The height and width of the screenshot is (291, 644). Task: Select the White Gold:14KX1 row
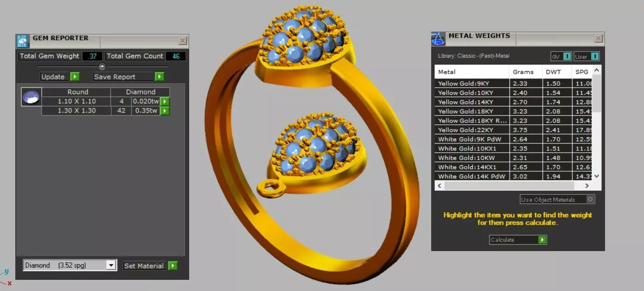(x=514, y=167)
